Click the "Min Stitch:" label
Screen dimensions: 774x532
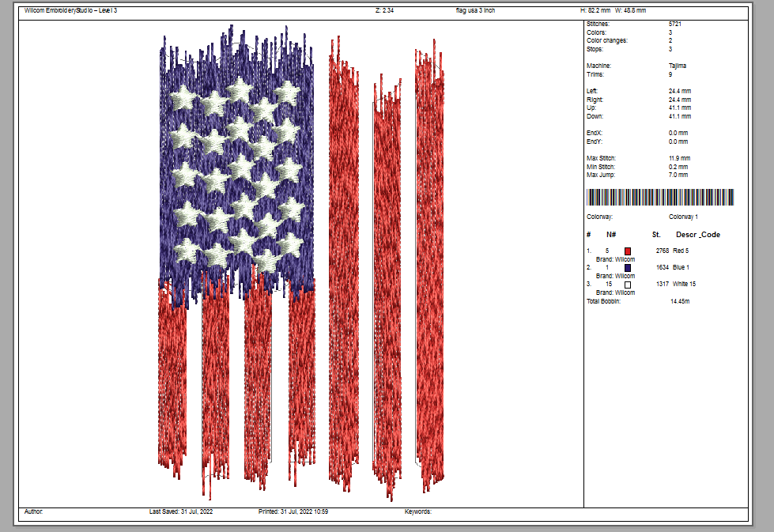[601, 167]
